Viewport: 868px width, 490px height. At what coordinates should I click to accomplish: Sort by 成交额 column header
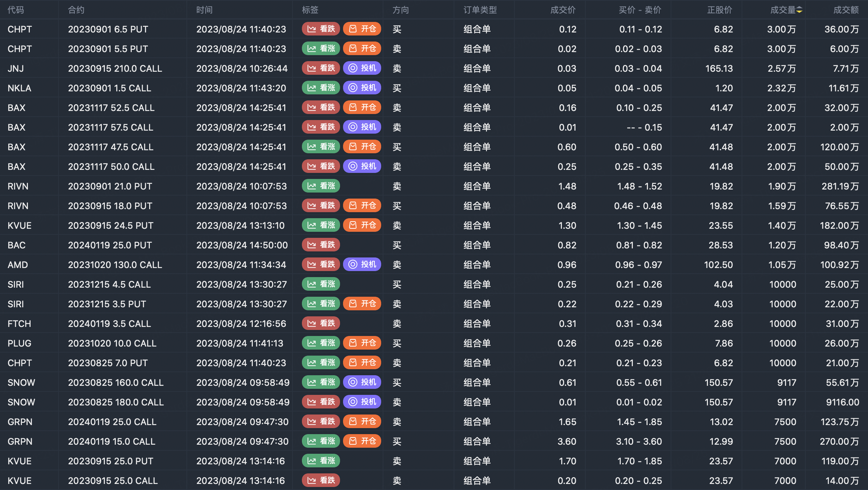coord(846,10)
